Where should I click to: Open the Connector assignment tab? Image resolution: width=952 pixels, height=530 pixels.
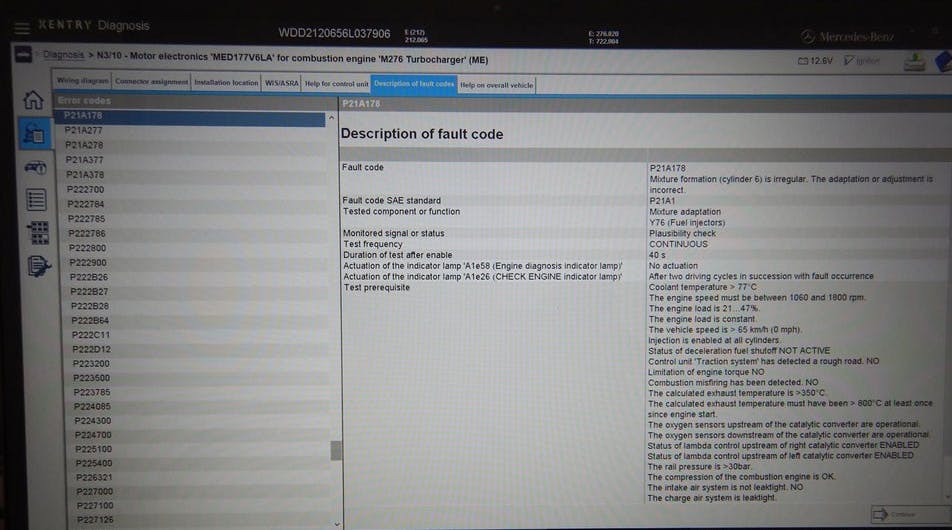tap(151, 82)
